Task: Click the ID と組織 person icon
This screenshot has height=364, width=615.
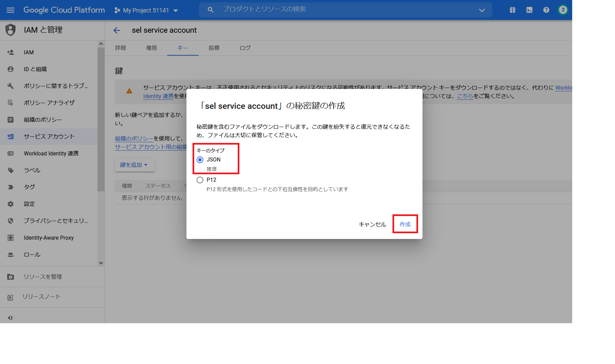Action: click(x=10, y=69)
